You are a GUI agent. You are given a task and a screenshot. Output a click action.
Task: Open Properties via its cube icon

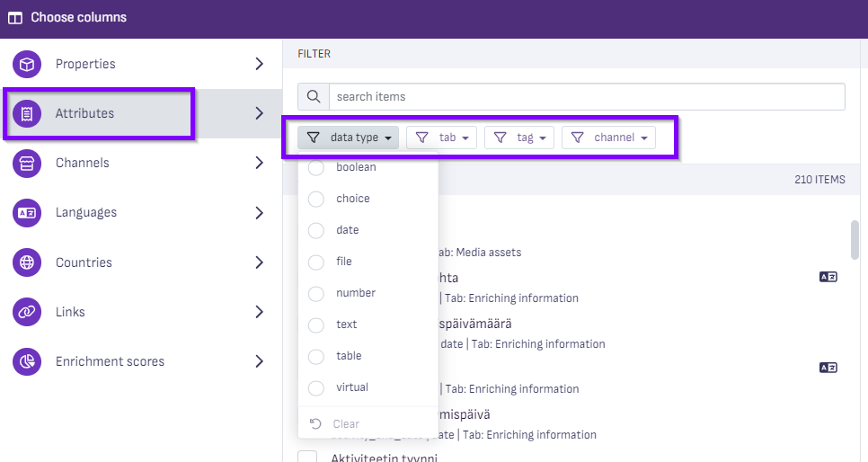(x=27, y=64)
